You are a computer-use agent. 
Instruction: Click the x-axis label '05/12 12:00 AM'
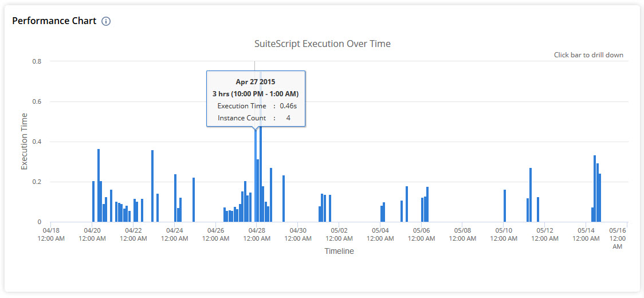(545, 235)
